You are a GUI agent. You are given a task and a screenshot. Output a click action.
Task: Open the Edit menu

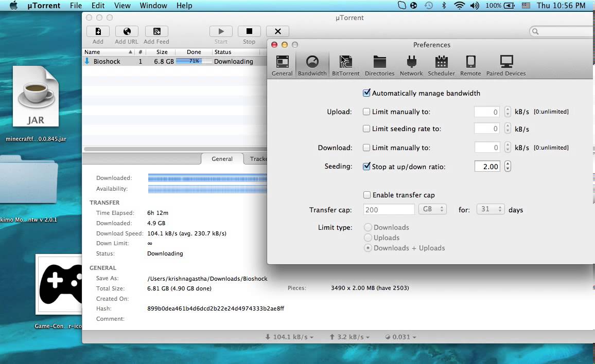[x=98, y=6]
